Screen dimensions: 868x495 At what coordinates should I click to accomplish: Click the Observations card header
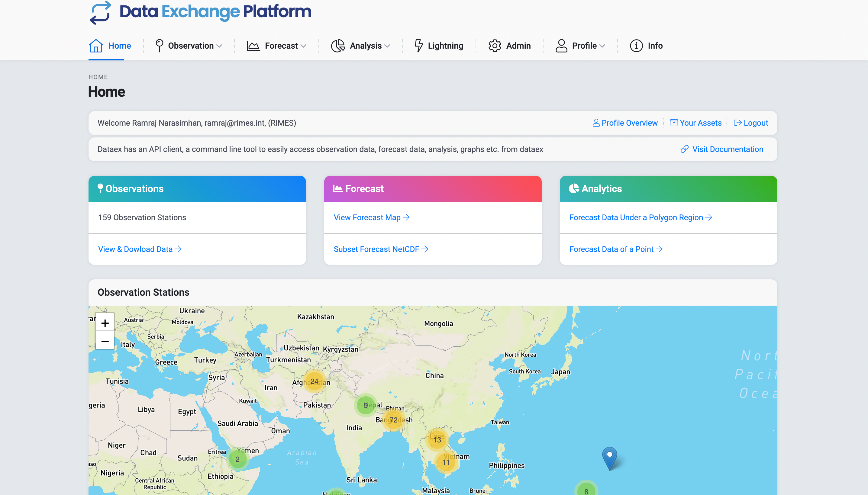[197, 189]
